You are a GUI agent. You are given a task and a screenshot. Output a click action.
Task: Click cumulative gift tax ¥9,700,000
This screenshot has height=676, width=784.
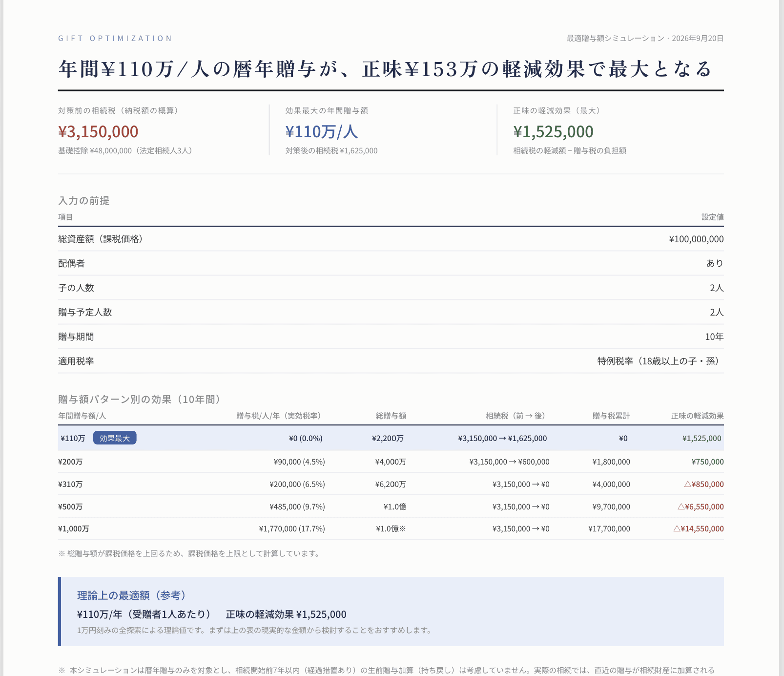[611, 507]
